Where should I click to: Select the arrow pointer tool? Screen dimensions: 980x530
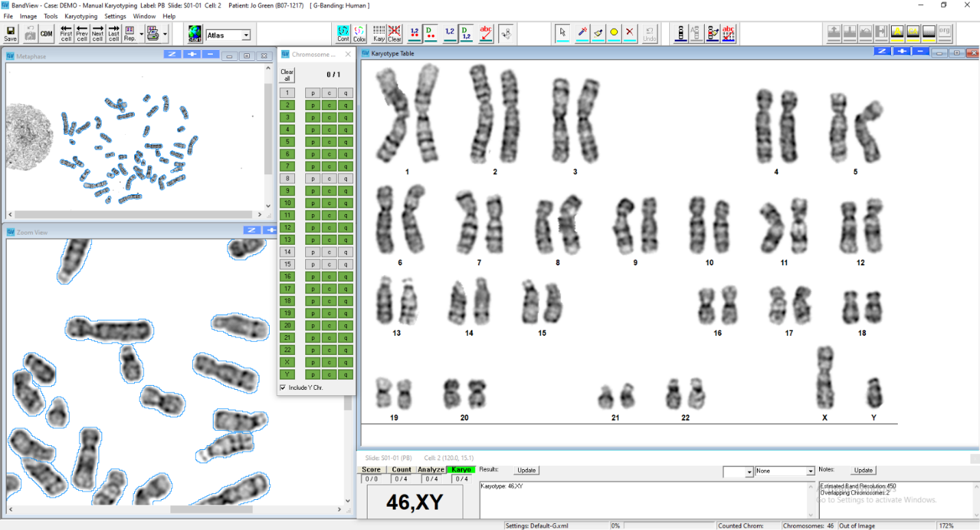(x=563, y=33)
